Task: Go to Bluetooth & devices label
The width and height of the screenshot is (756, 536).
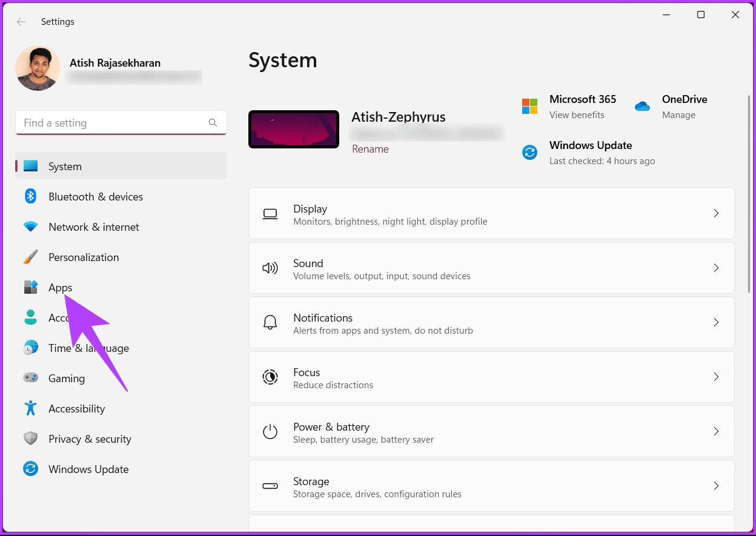Action: (96, 197)
